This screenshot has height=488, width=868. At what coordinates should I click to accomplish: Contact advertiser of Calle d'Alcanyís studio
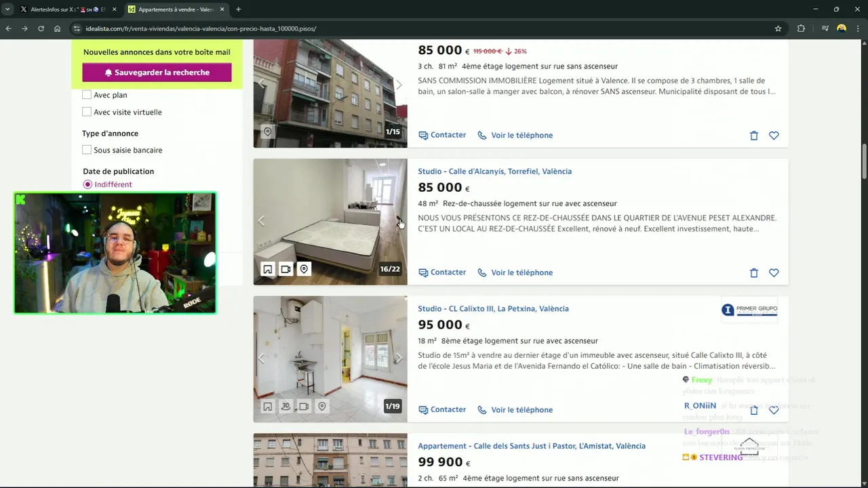pyautogui.click(x=442, y=272)
